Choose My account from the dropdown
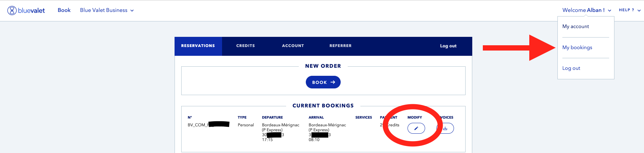Screen dimensions: 644x153 (576, 26)
